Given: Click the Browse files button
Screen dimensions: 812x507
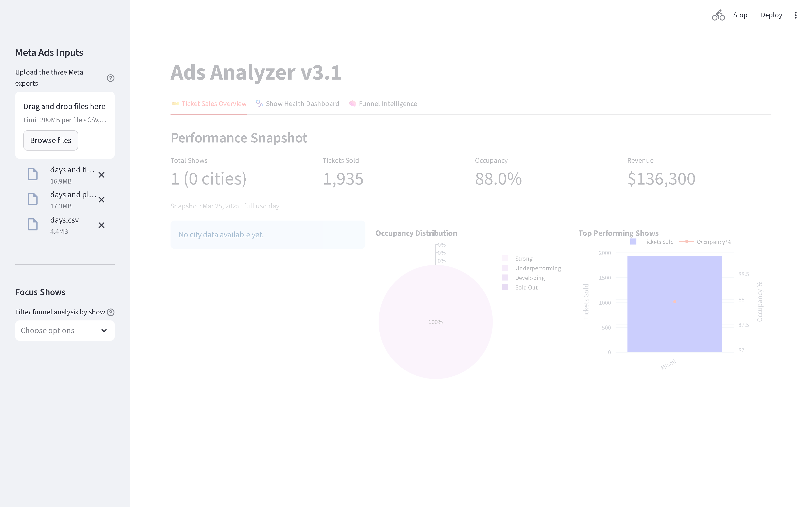Looking at the screenshot, I should click(x=50, y=140).
